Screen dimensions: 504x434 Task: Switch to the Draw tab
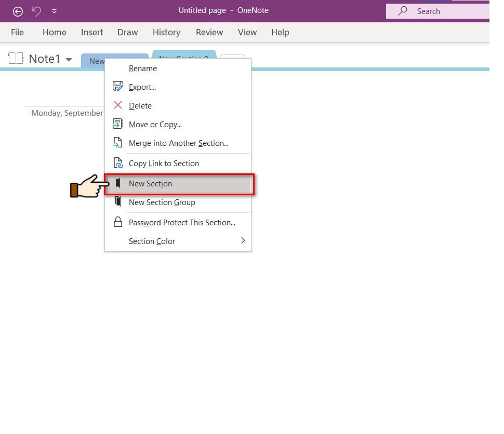[127, 32]
